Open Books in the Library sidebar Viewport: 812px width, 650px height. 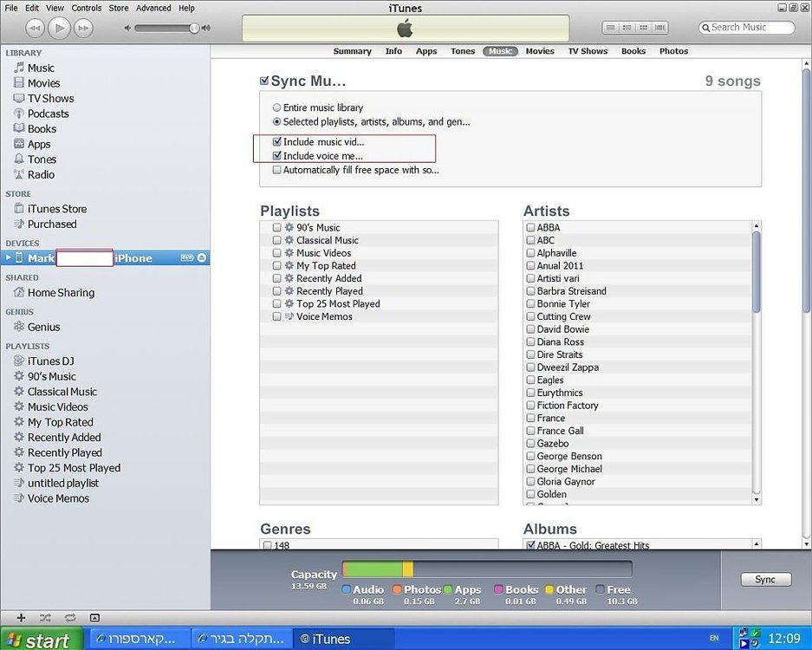[x=42, y=128]
